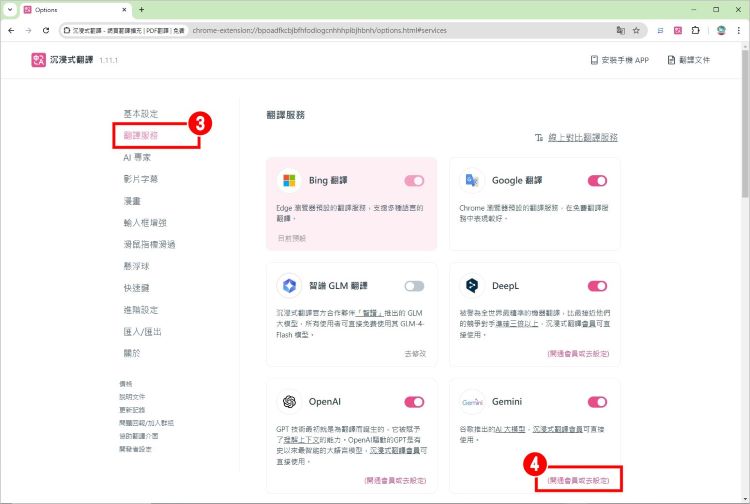This screenshot has height=504, width=750.
Task: Click the 理解上下文 link in OpenAI description
Action: (x=299, y=440)
